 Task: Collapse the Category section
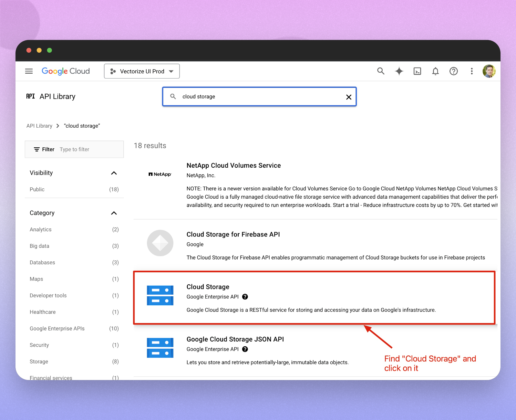pyautogui.click(x=114, y=213)
